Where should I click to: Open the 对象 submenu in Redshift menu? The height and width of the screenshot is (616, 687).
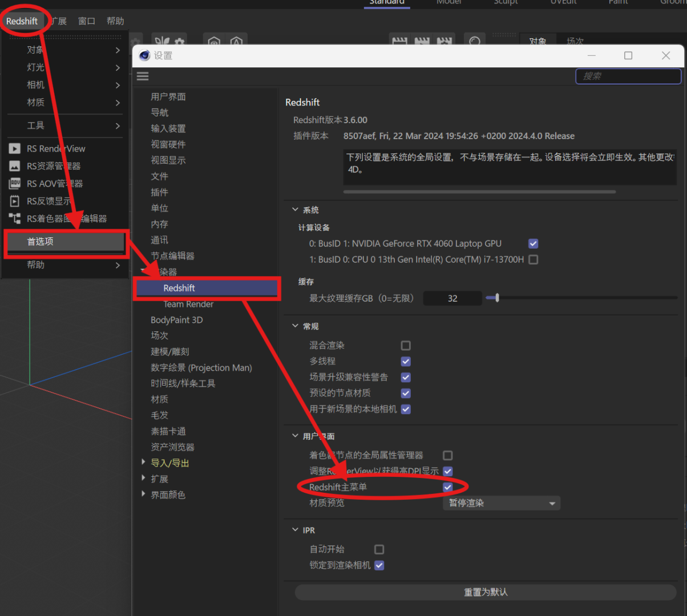pyautogui.click(x=65, y=50)
